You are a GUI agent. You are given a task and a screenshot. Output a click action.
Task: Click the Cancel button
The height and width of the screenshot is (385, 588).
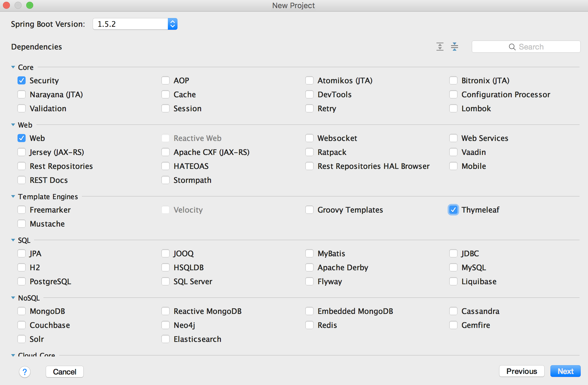pos(65,372)
